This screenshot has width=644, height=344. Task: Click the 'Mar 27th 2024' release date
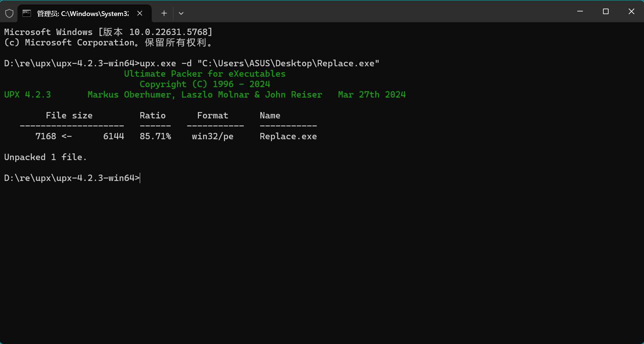point(372,95)
